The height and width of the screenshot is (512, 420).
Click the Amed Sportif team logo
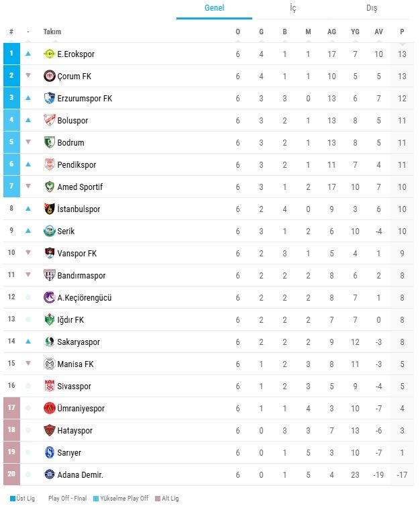pyautogui.click(x=50, y=187)
